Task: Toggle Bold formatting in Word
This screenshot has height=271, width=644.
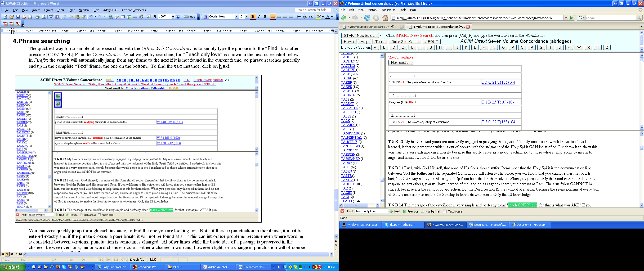Action: [253, 17]
